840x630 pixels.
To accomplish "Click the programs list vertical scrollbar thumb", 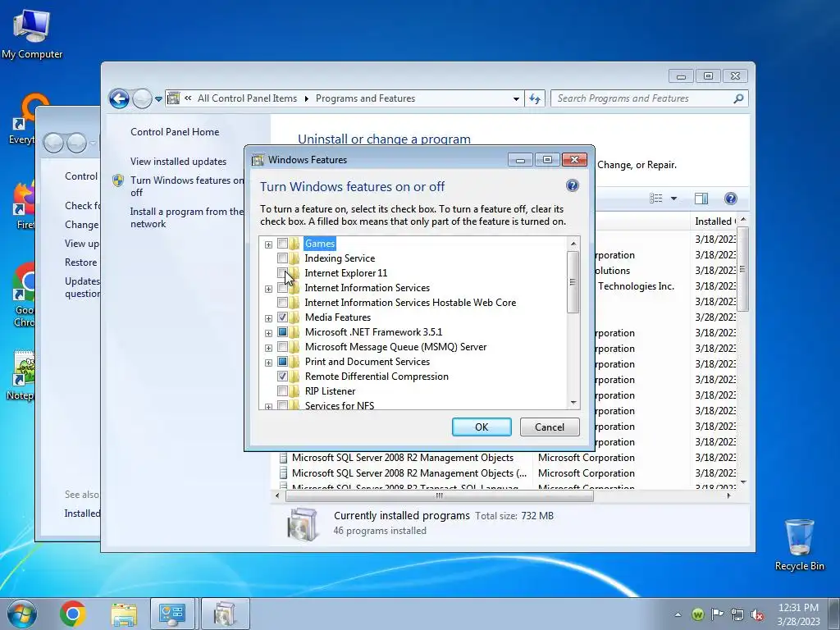I will pyautogui.click(x=742, y=269).
